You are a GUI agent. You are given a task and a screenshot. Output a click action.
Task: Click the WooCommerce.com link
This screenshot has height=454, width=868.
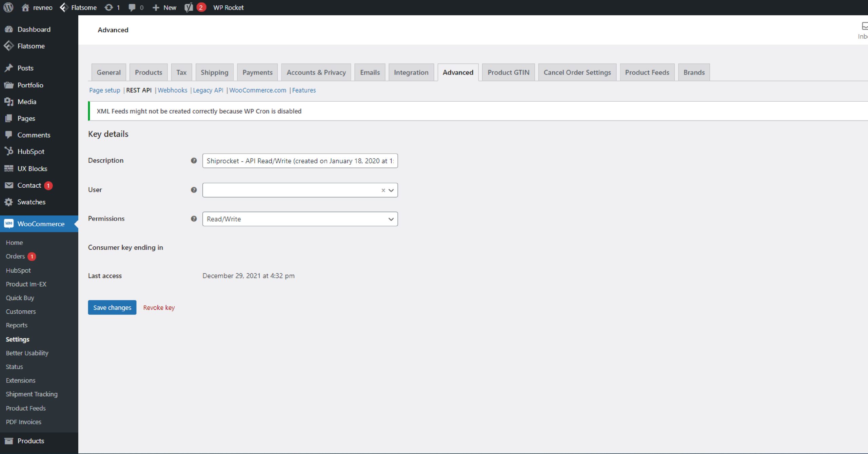[x=257, y=90]
